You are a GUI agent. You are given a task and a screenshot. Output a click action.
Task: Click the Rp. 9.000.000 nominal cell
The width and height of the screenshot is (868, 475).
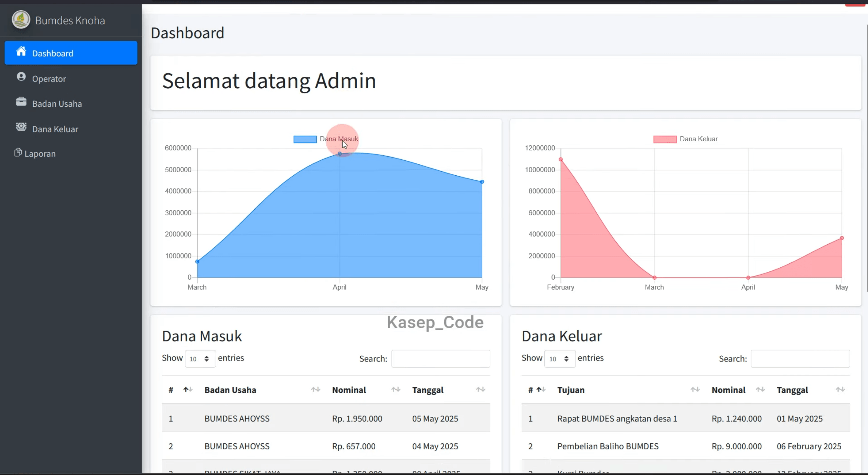[737, 446]
